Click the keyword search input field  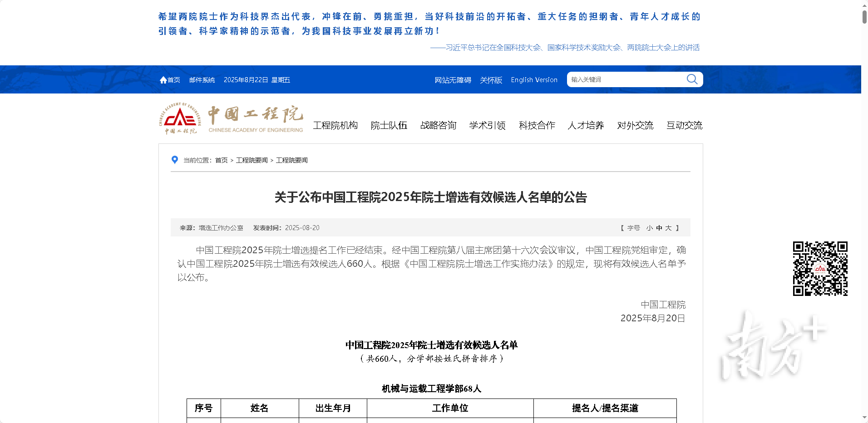(626, 79)
